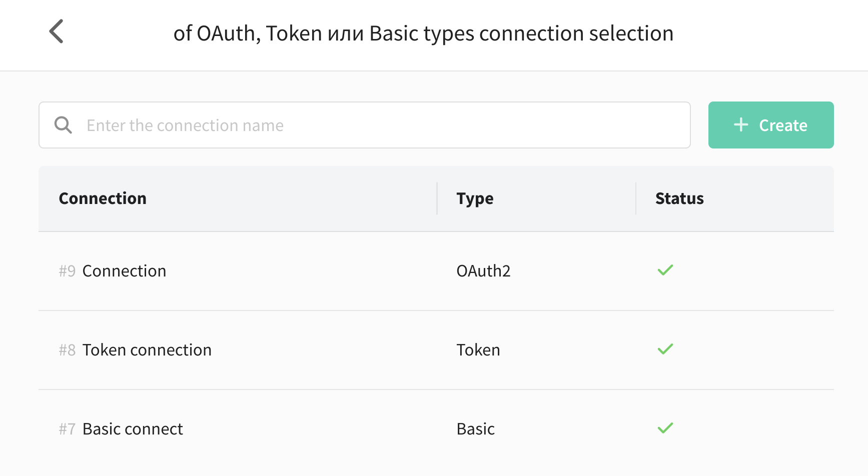
Task: Click the plus icon on Create button
Action: pos(741,124)
